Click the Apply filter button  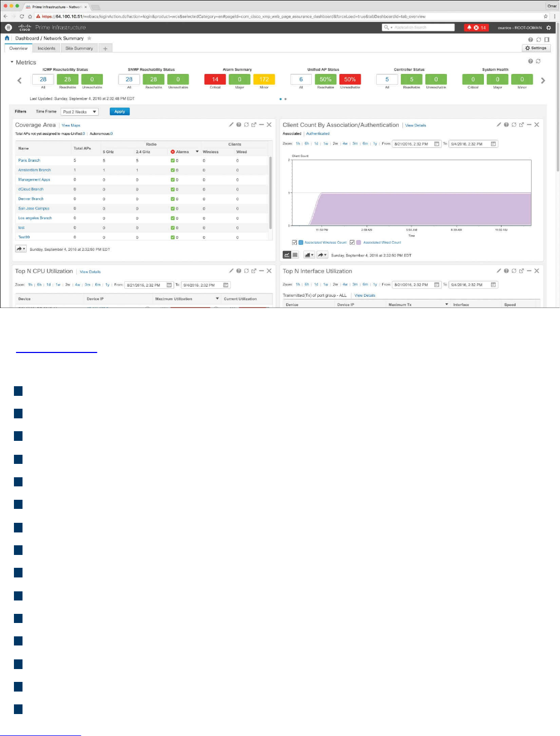pyautogui.click(x=120, y=111)
